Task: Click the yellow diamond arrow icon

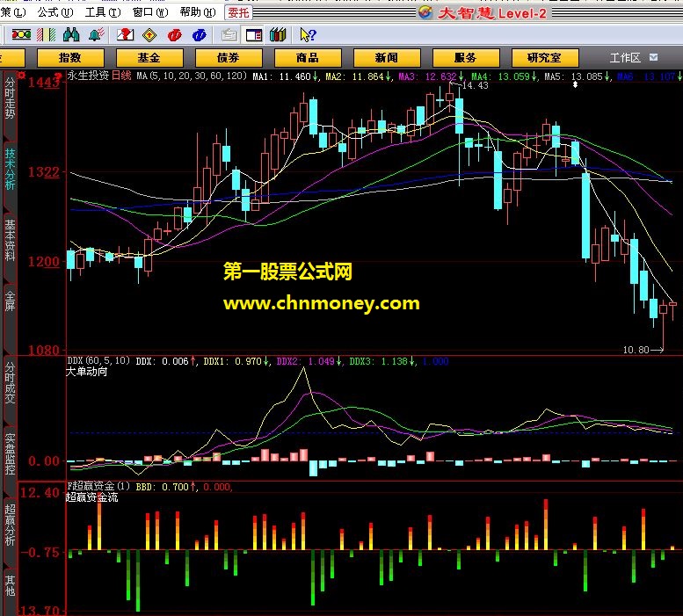Action: click(x=149, y=35)
